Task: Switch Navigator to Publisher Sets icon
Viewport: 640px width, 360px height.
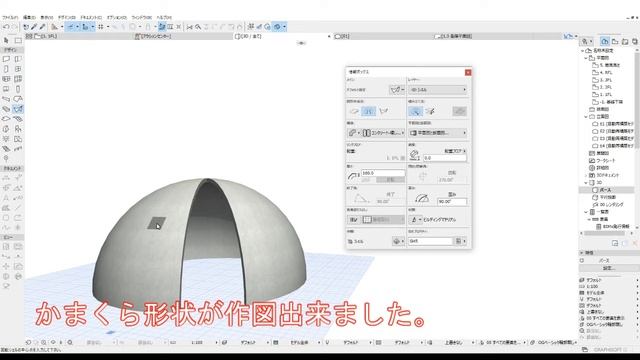Action: [x=634, y=41]
